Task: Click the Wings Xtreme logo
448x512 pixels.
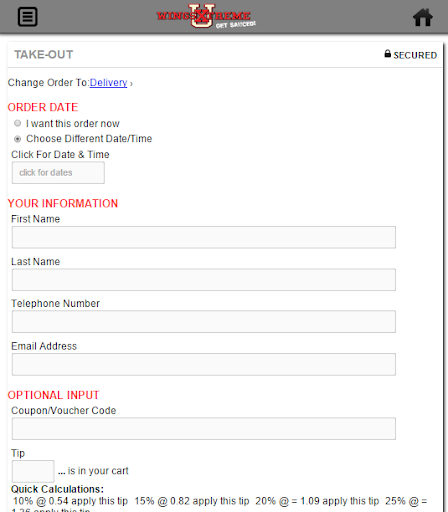Action: click(206, 16)
